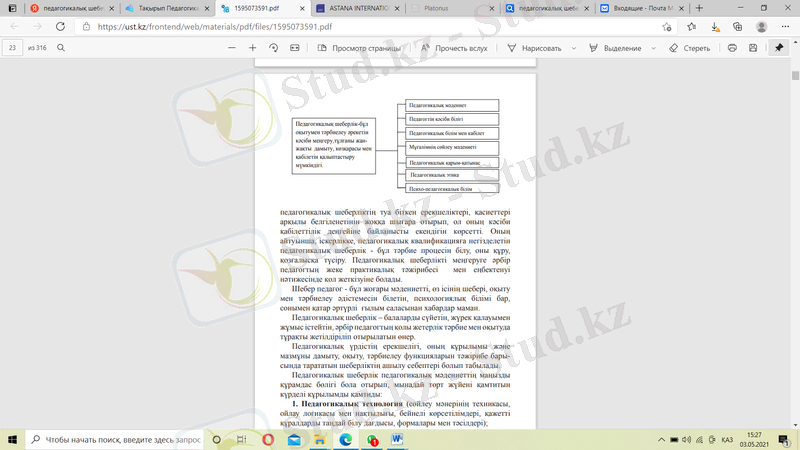Select the Стереть eraser tool
Image resolution: width=800 pixels, height=450 pixels.
(x=689, y=48)
